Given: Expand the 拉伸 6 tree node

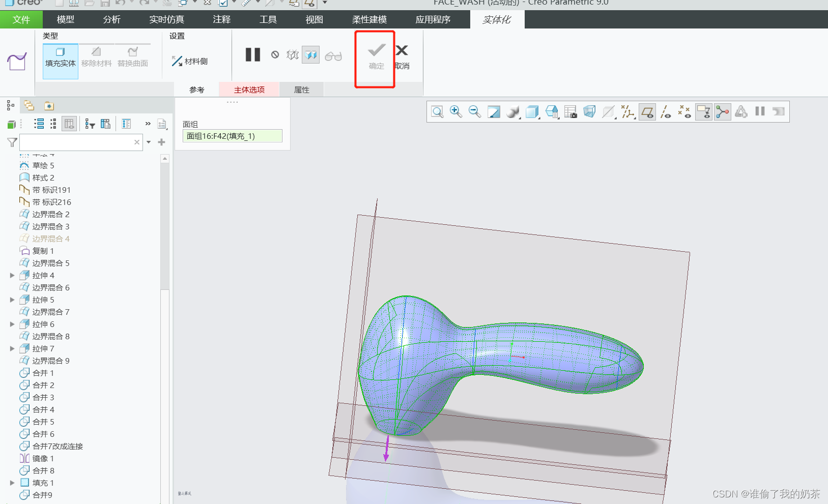Looking at the screenshot, I should click(12, 324).
